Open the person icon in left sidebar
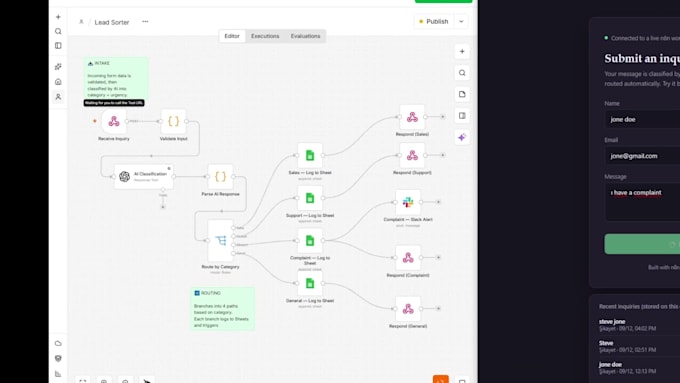 58,97
